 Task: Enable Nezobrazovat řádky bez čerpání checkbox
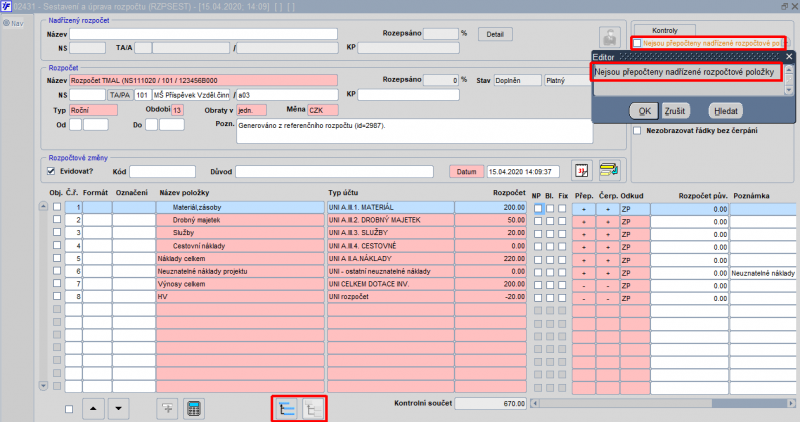pyautogui.click(x=637, y=131)
